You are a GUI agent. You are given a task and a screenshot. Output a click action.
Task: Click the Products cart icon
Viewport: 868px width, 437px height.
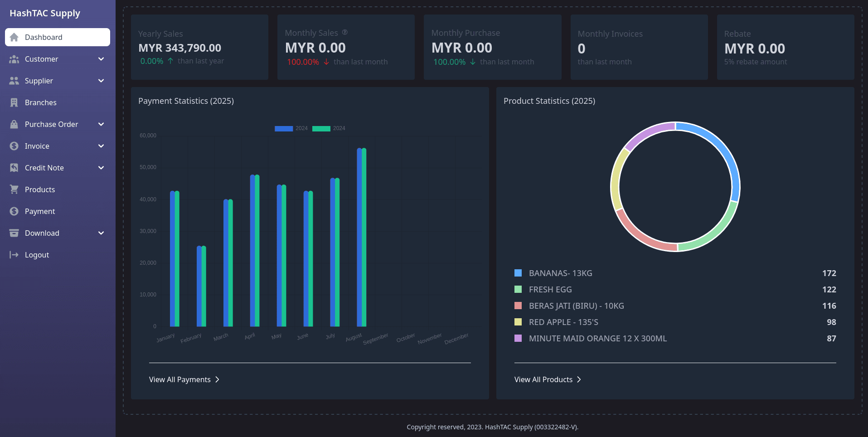14,189
